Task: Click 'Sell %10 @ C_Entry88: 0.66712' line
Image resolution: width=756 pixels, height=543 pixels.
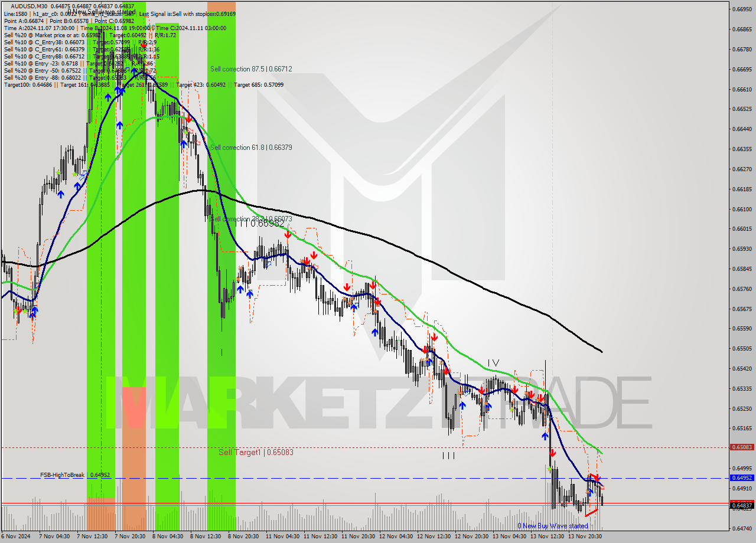Action: pyautogui.click(x=44, y=57)
